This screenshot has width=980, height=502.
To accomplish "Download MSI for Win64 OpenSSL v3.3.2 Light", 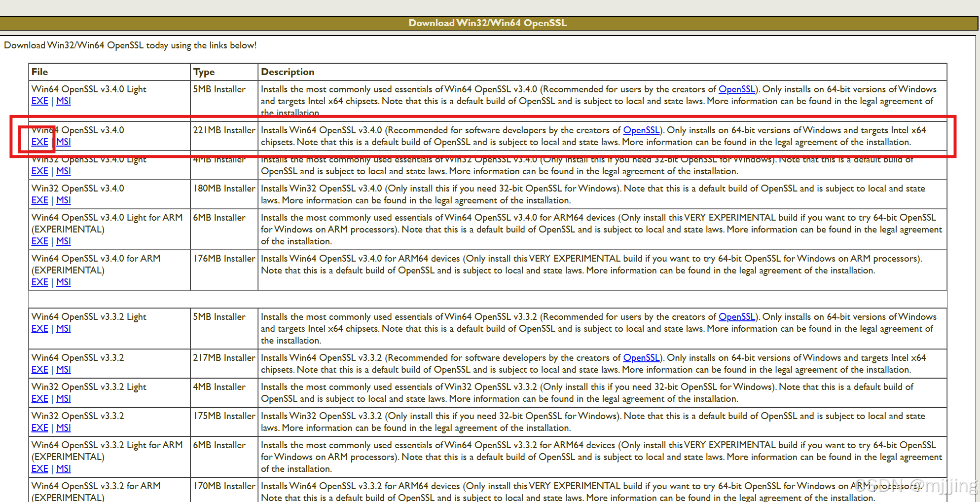I will point(64,329).
